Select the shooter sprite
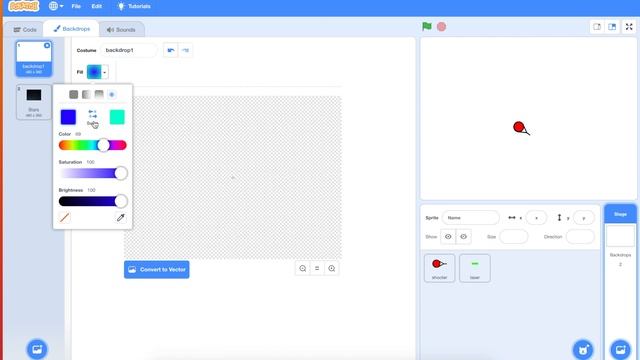This screenshot has height=360, width=640. [440, 268]
